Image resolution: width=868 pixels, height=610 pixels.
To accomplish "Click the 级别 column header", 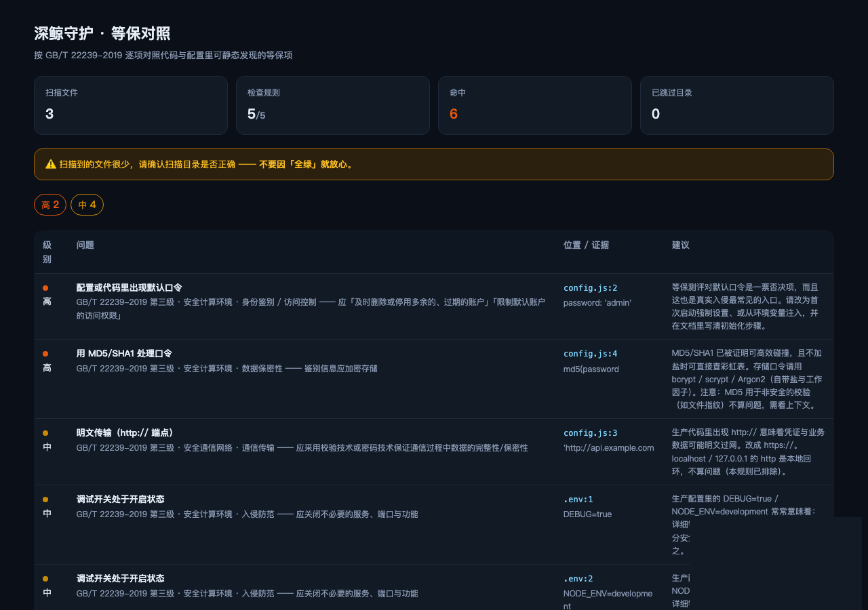I will tap(47, 252).
